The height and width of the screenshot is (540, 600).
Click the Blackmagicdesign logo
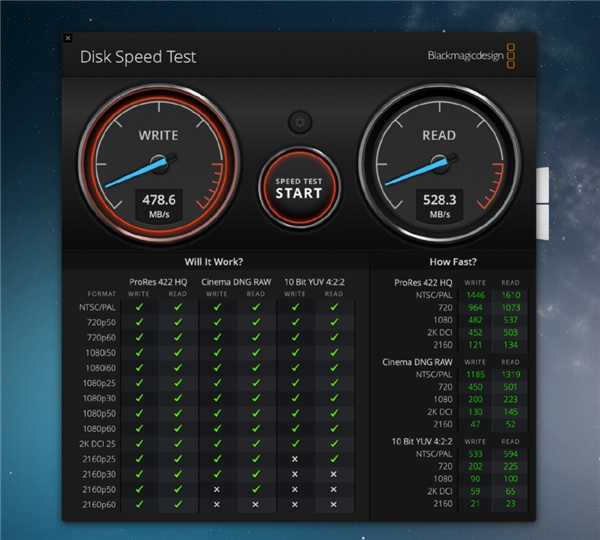click(x=471, y=56)
